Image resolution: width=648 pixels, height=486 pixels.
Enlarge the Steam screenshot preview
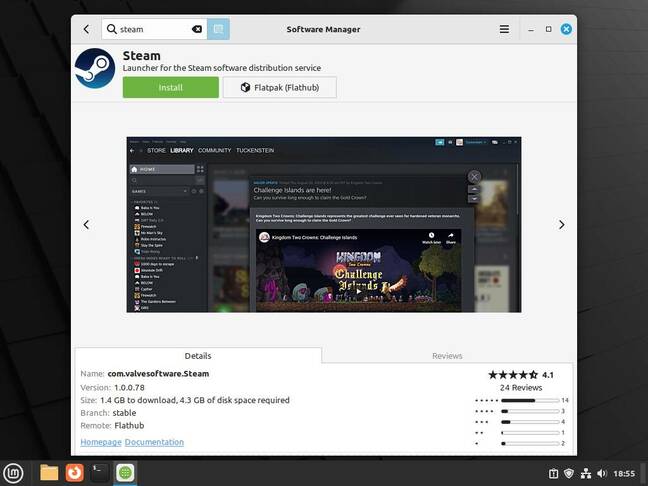[324, 224]
